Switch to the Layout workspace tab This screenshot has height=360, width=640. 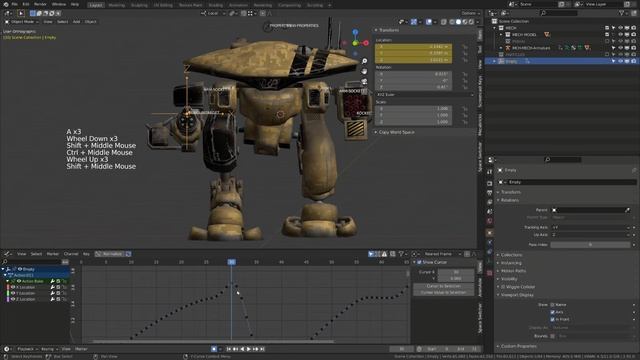pos(96,5)
